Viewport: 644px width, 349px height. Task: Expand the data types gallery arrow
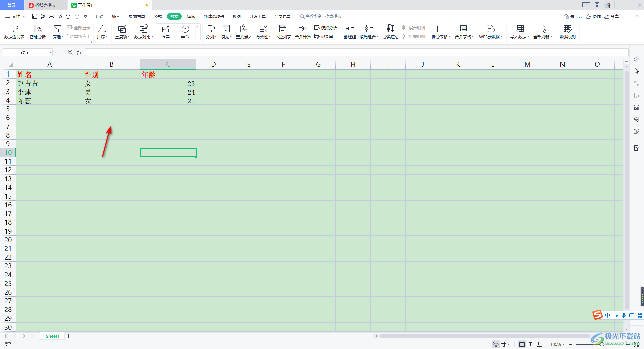pos(198,38)
